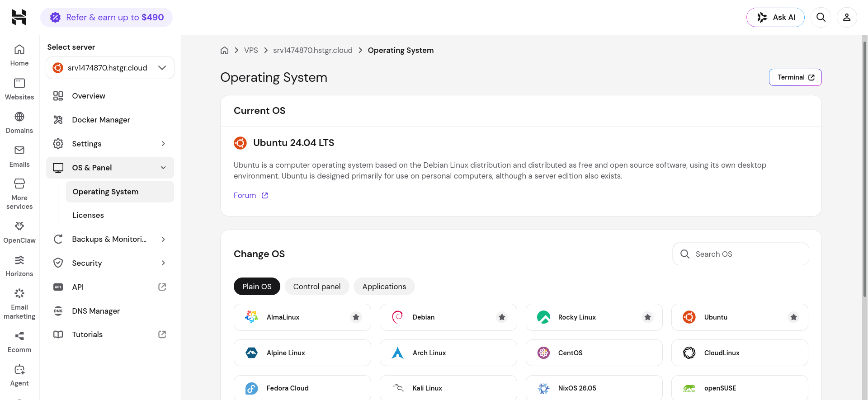Collapse the OS & Panel section
Screen dimensions: 868x400
pos(110,168)
